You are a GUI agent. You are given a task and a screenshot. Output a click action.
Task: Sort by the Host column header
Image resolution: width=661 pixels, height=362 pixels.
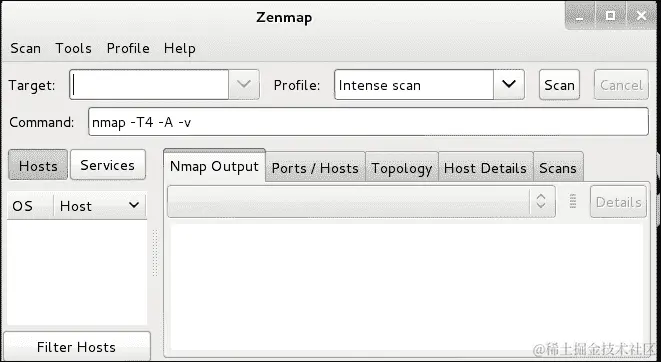coord(100,206)
